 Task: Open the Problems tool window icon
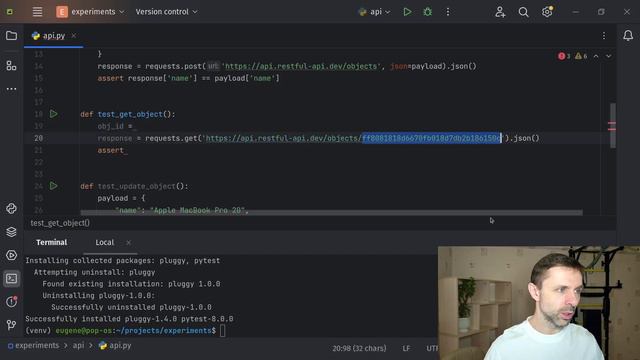(x=11, y=302)
